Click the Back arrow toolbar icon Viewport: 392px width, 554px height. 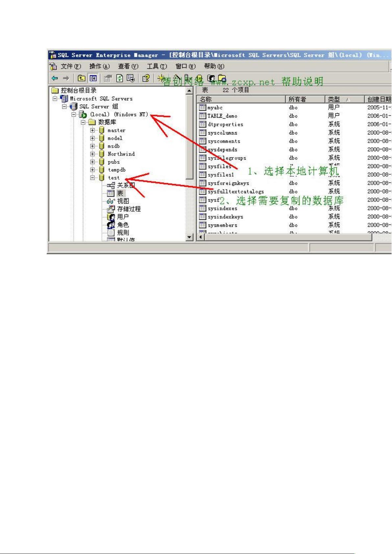pos(55,78)
